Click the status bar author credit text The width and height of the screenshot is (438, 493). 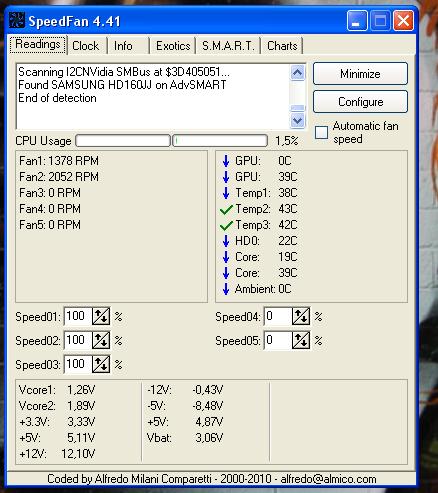(x=212, y=479)
